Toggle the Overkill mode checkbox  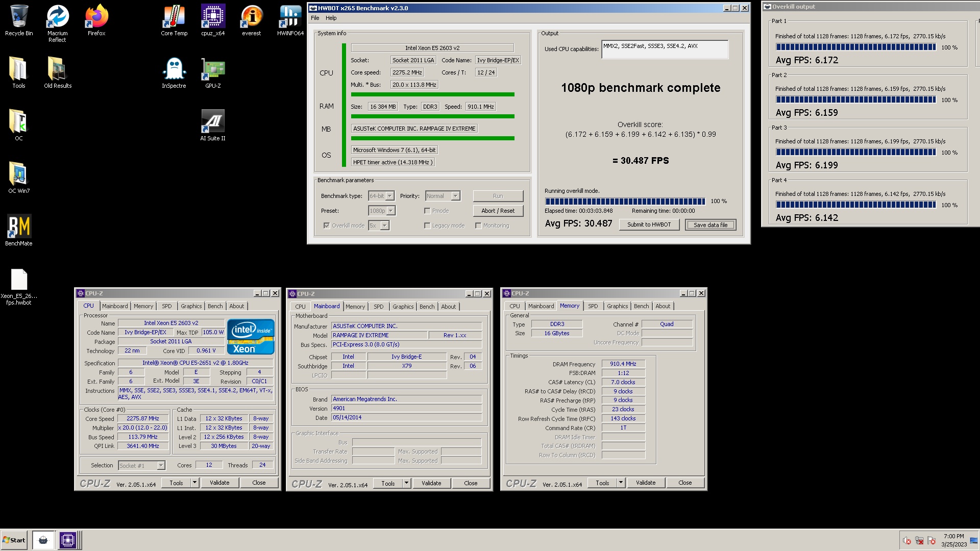[x=327, y=226]
